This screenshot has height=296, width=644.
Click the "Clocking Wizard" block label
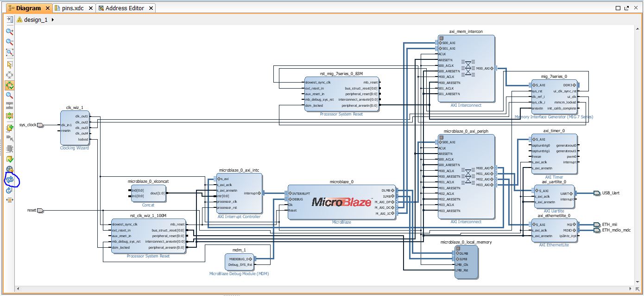click(75, 148)
